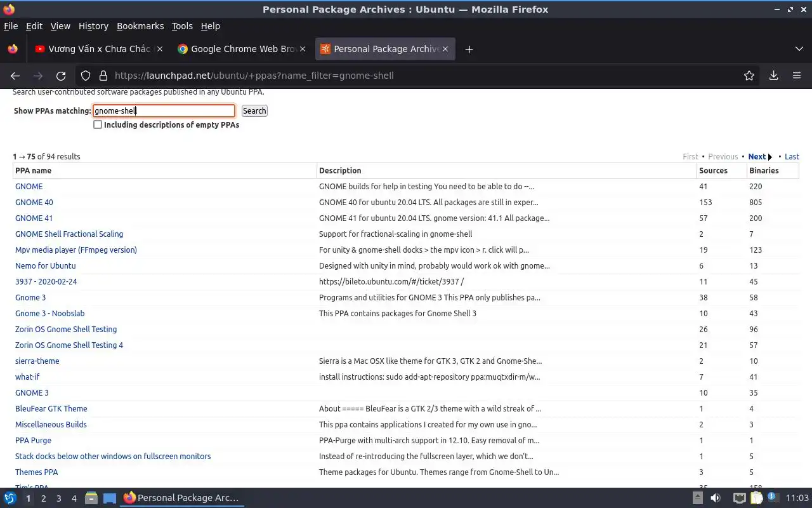Open the Miscellaneous Builds PPA link

coord(51,425)
